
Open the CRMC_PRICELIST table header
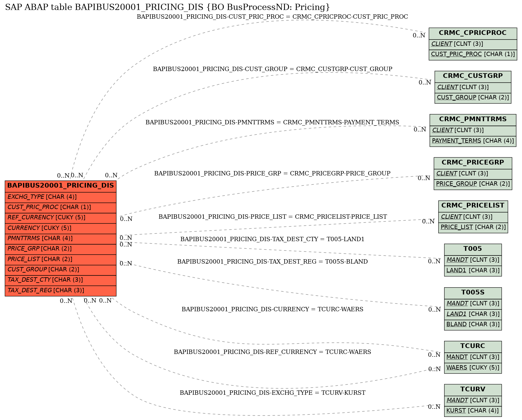tap(473, 206)
